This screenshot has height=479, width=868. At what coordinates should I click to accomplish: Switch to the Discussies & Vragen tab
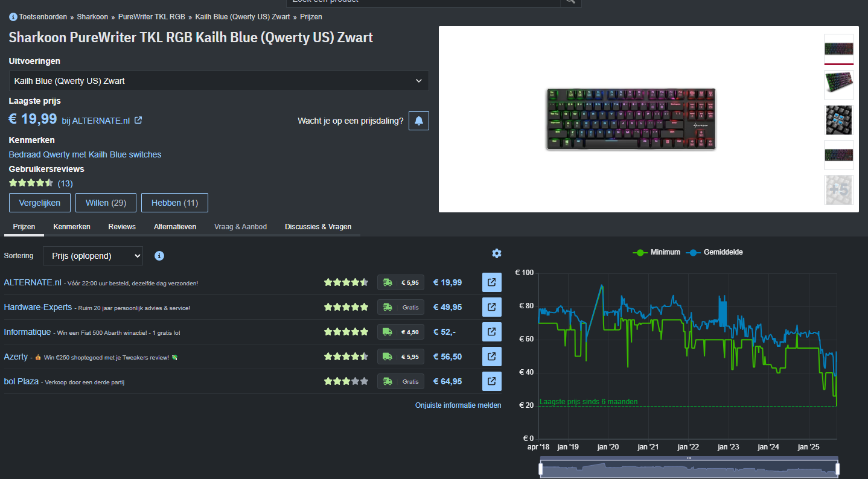click(x=318, y=227)
